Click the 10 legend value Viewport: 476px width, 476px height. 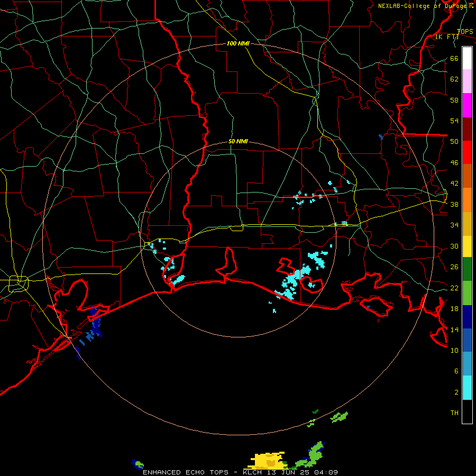pos(454,350)
